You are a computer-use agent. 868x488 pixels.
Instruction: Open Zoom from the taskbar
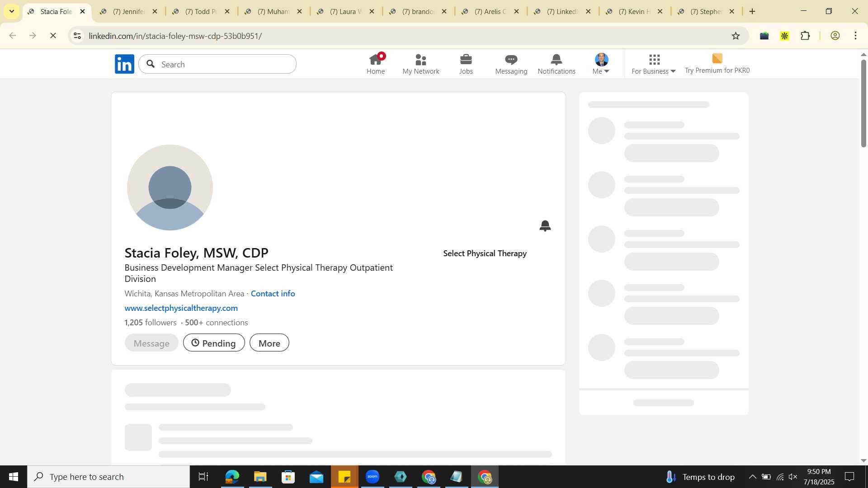[x=373, y=477]
